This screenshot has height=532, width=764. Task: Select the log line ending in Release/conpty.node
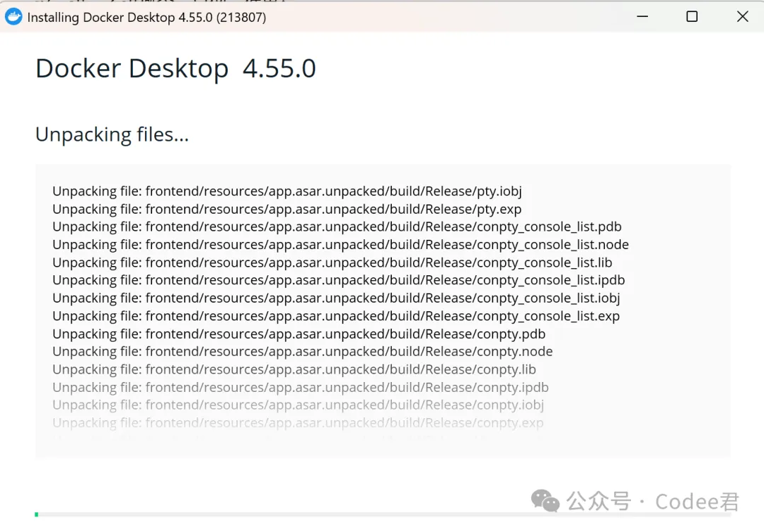point(303,352)
